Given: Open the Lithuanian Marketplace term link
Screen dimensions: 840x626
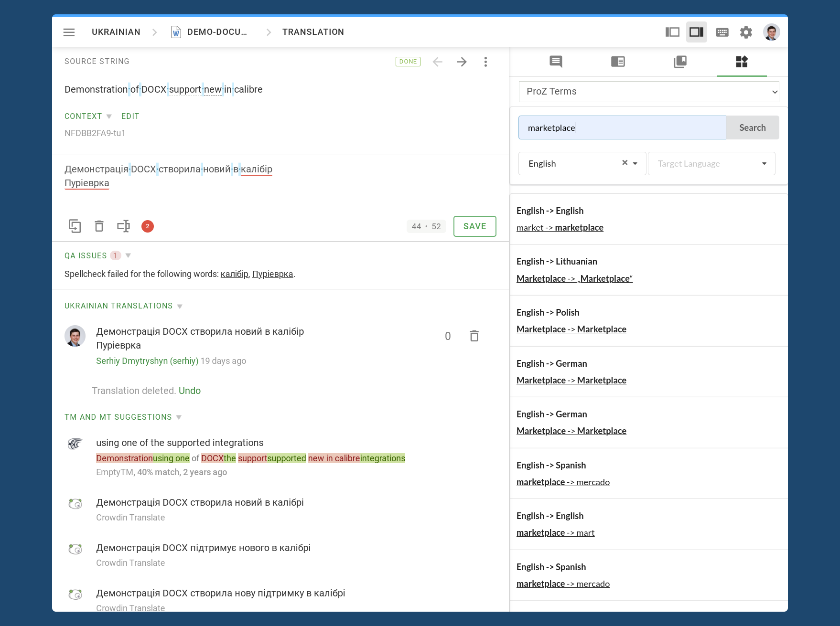Looking at the screenshot, I should point(574,278).
